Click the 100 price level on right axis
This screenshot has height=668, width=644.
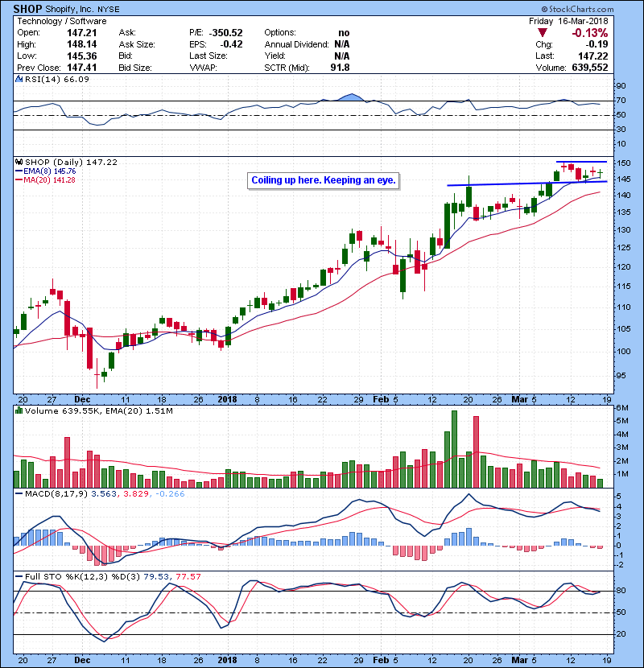click(624, 352)
